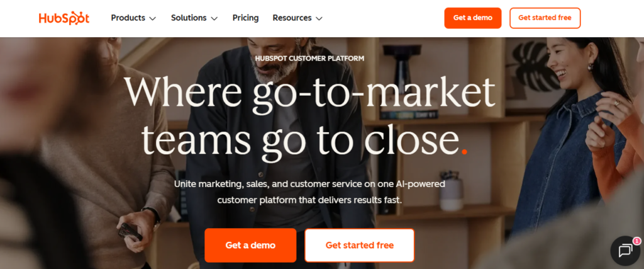Screen dimensions: 644x269
Task: Open the chat widget bubble icon
Action: pos(625,251)
